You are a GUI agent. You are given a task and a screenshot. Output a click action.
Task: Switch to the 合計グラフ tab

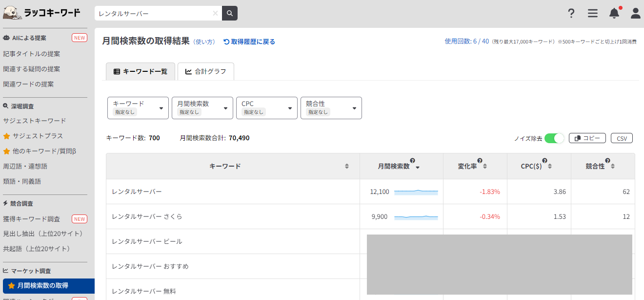point(206,71)
